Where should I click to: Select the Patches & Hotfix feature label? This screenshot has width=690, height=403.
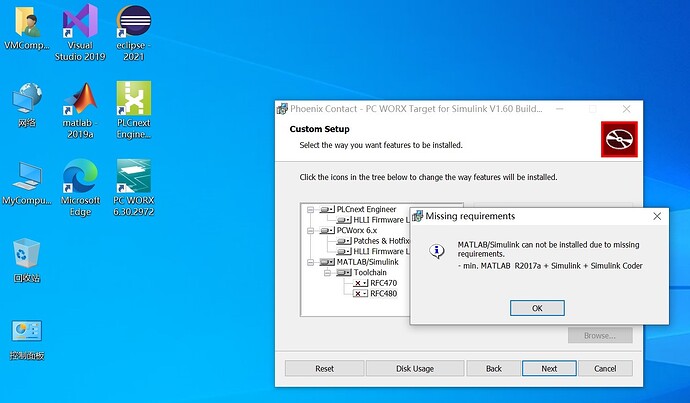coord(381,241)
